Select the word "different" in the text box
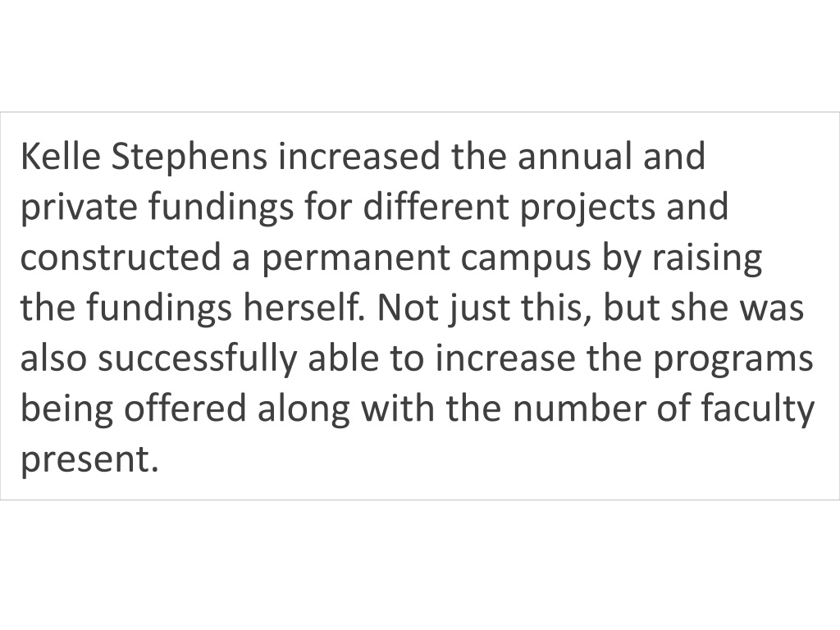Screen dimensions: 840x630 tap(436, 207)
